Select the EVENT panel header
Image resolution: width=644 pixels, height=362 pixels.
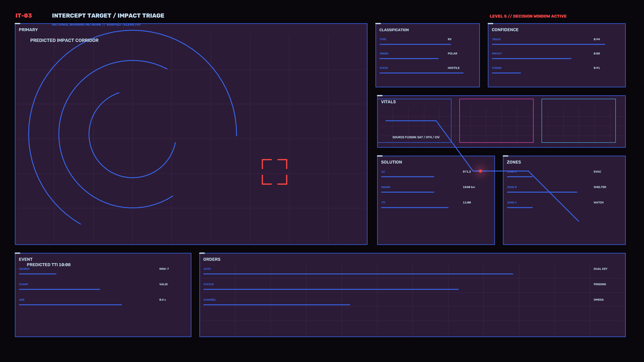point(25,259)
